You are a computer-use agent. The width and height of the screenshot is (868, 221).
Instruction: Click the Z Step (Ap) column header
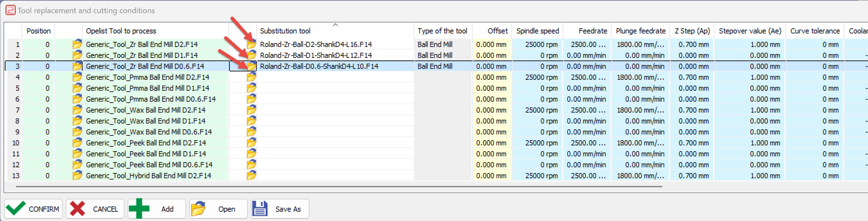click(692, 31)
